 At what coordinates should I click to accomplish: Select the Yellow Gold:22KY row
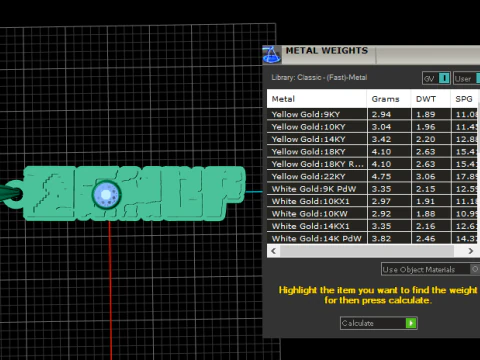point(373,176)
